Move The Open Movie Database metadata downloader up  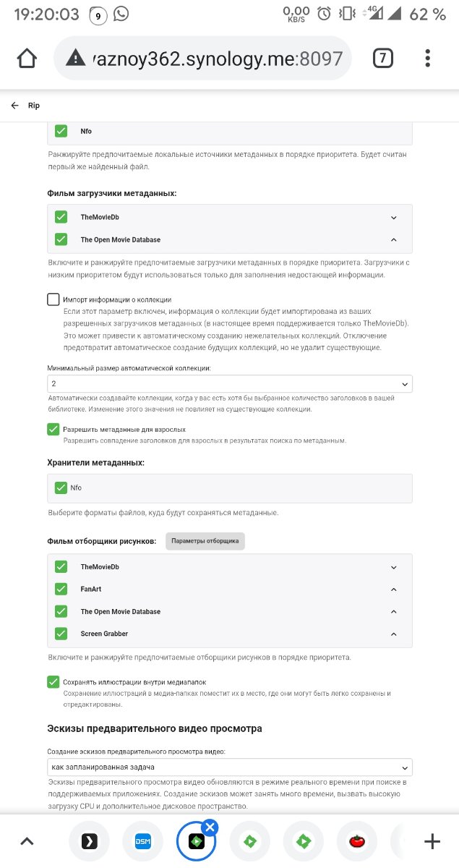[x=393, y=239]
